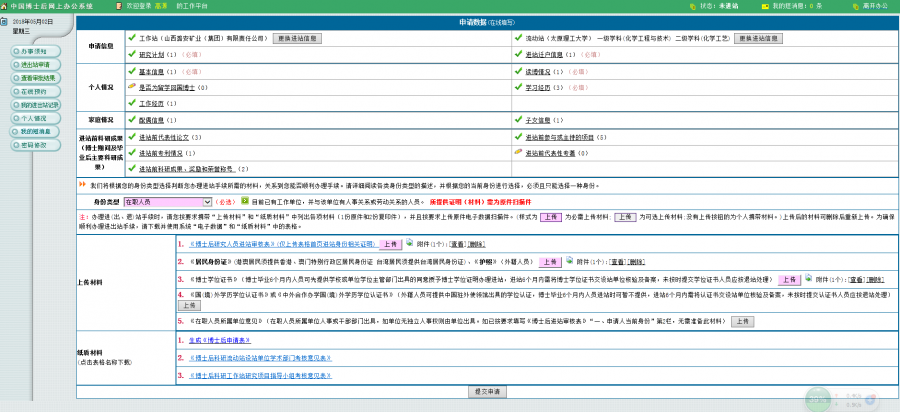Click green checkmark beside 研究计划
Image resolution: width=900 pixels, height=412 pixels.
[131, 54]
